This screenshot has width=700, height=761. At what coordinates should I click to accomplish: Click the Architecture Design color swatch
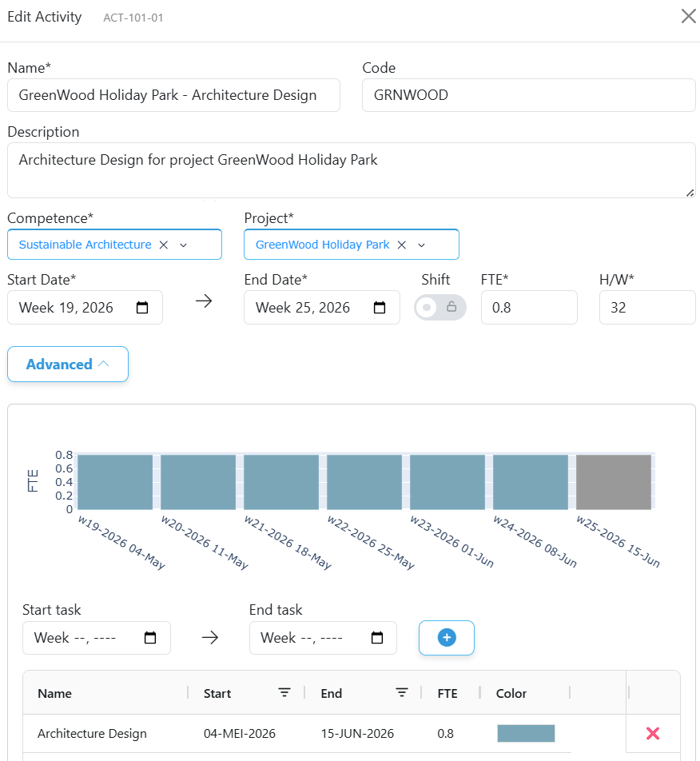click(x=526, y=733)
